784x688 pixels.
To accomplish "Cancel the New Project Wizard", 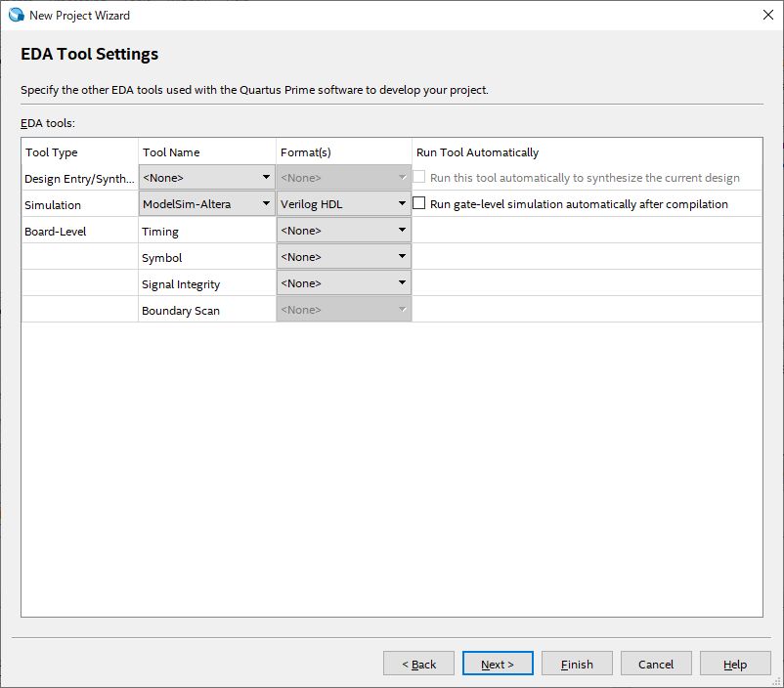I will [656, 664].
